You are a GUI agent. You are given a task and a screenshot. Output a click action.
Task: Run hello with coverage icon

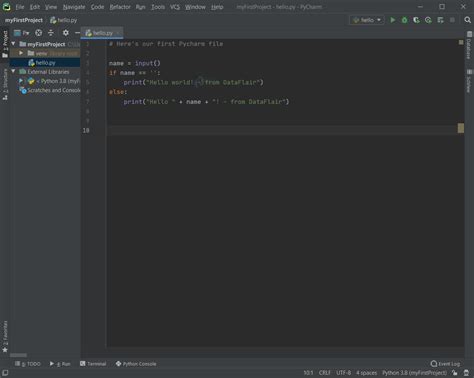(416, 20)
